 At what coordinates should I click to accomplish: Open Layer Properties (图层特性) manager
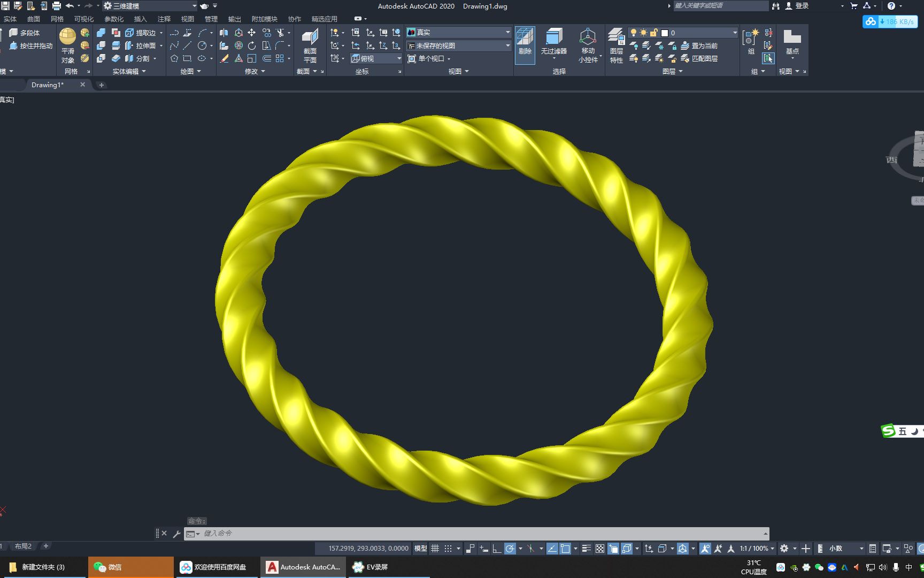click(x=617, y=45)
